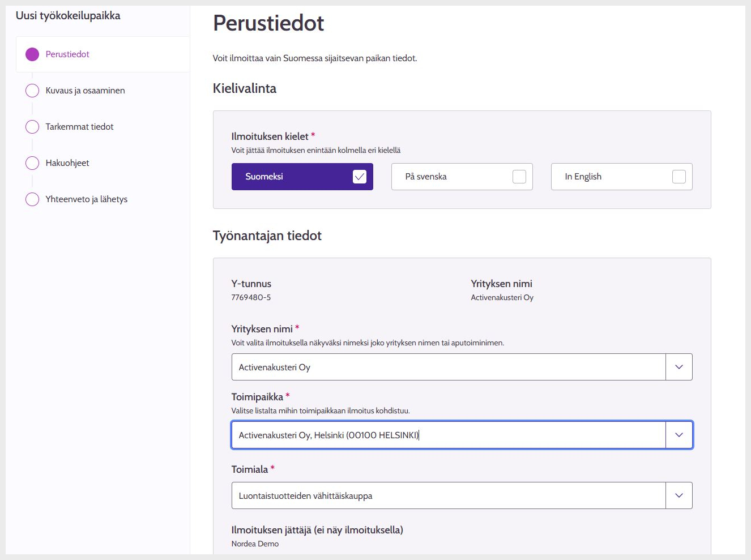Open the Yrityksen nimi dropdown arrow

click(x=679, y=367)
